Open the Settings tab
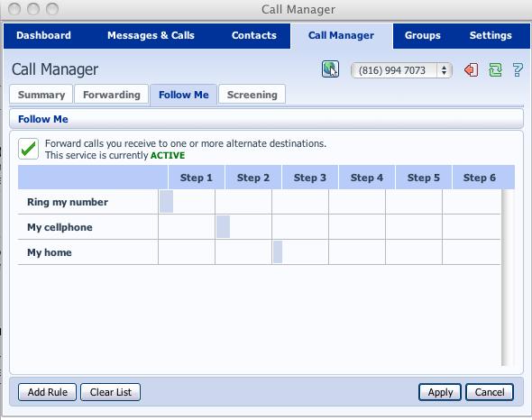532x420 pixels. tap(491, 35)
